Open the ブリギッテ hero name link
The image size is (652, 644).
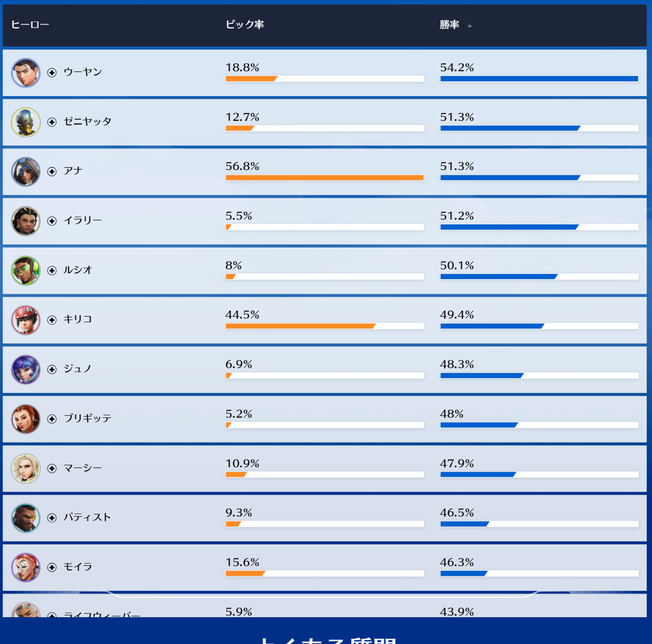[x=87, y=418]
